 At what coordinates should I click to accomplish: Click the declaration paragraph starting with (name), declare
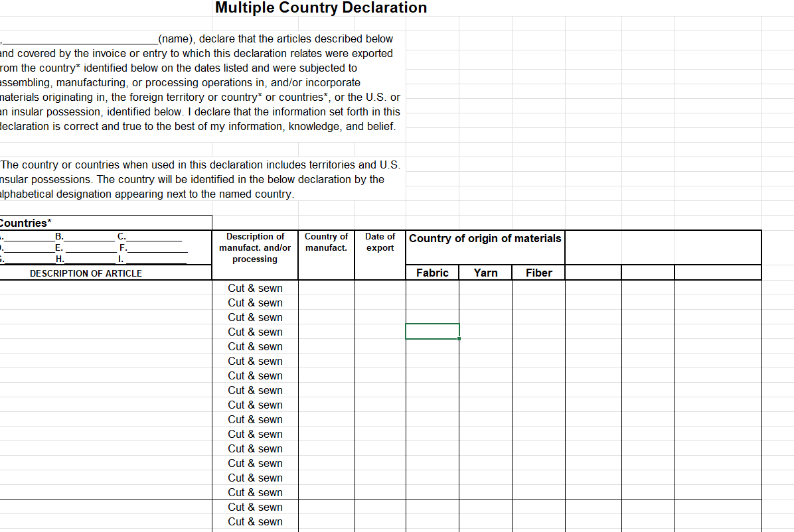coord(199,82)
